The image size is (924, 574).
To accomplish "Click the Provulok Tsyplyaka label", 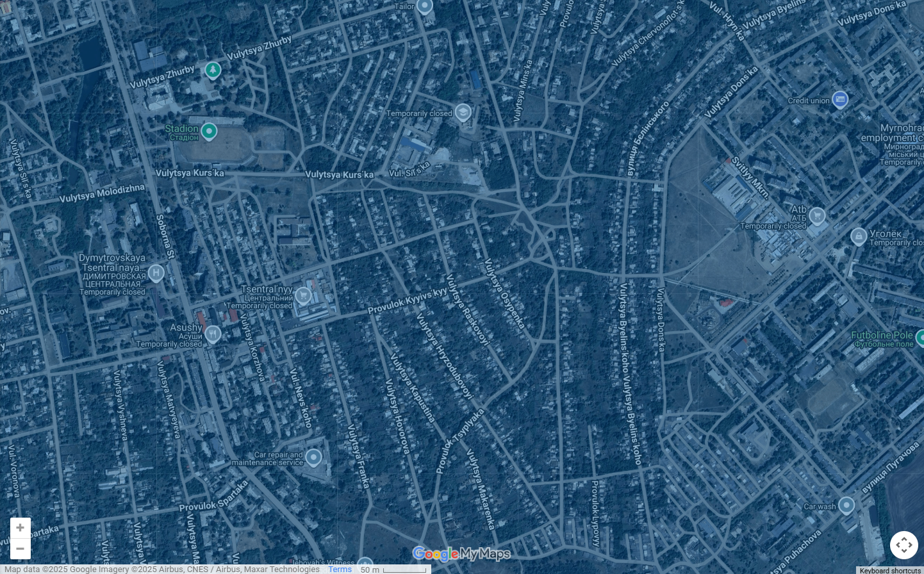I will point(460,441).
